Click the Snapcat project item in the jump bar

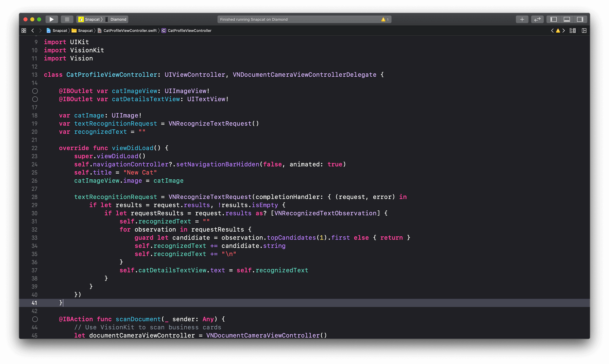[x=60, y=30]
